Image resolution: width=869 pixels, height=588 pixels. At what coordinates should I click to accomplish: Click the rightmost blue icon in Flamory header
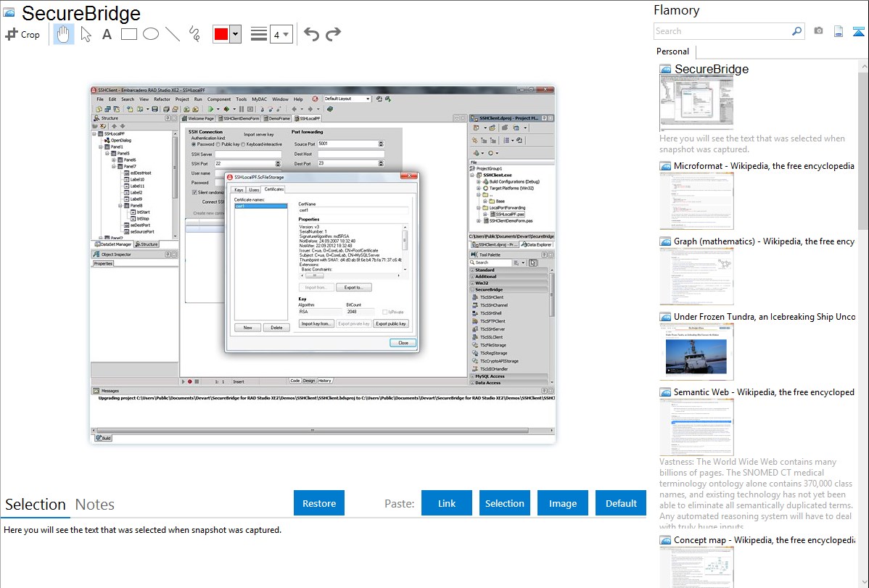click(x=858, y=32)
